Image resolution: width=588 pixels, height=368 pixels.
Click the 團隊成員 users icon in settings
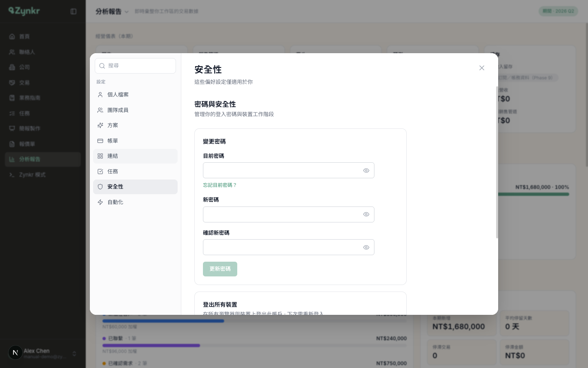click(x=100, y=110)
